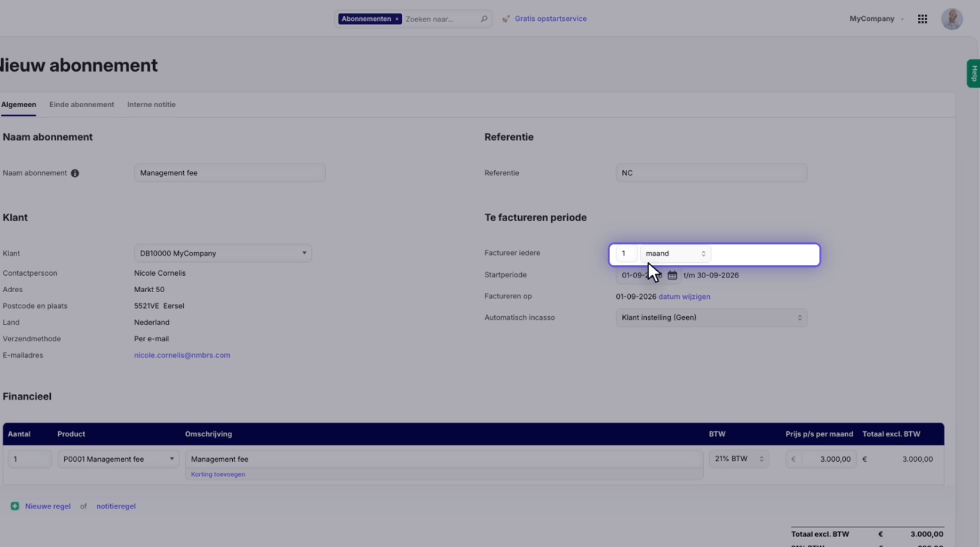Click the green plus icon for Nieuwe regel
The width and height of the screenshot is (980, 547).
click(x=15, y=506)
